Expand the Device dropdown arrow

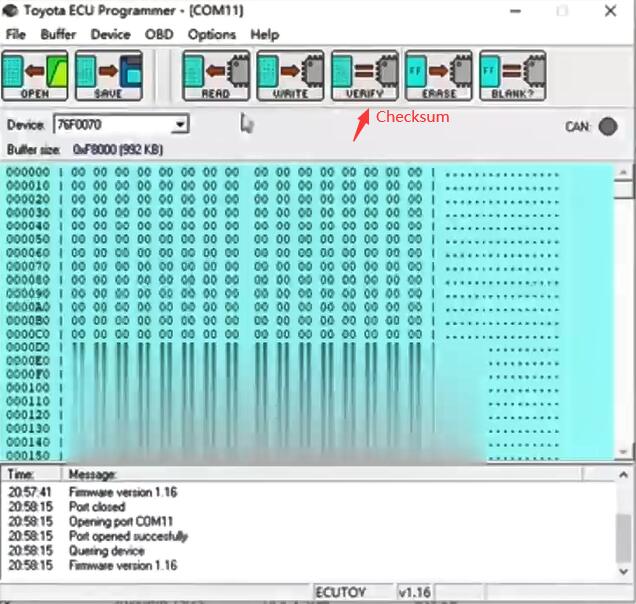tap(179, 125)
